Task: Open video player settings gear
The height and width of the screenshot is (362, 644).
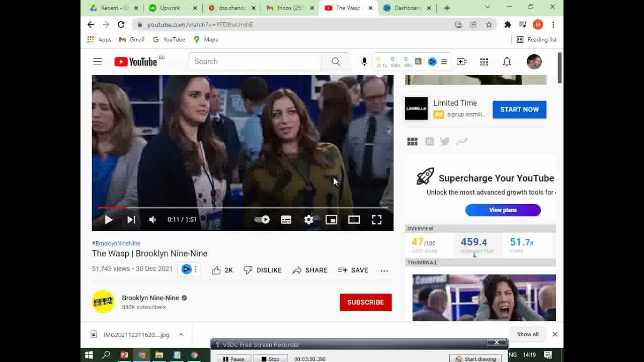Action: click(309, 220)
